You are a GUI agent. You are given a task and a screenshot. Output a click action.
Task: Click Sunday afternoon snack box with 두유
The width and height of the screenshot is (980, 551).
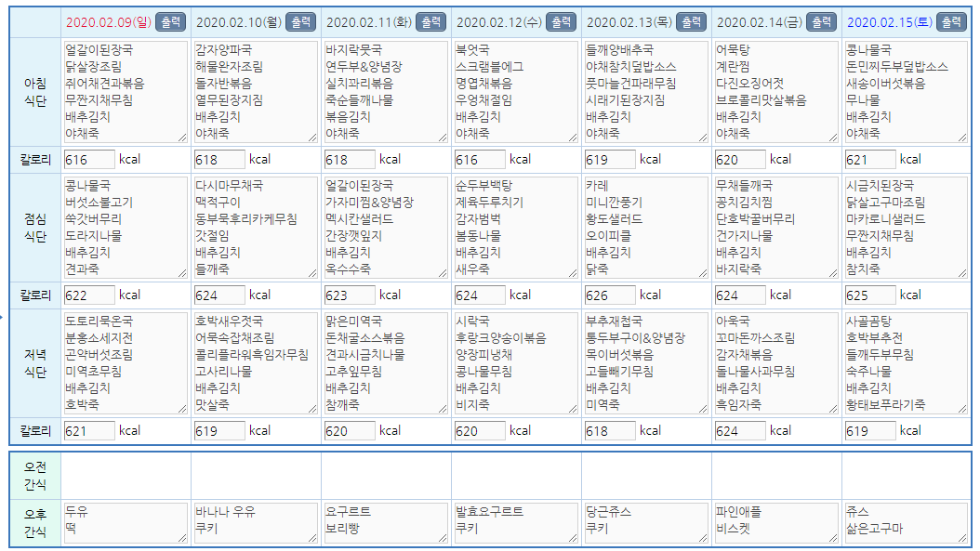coord(126,522)
